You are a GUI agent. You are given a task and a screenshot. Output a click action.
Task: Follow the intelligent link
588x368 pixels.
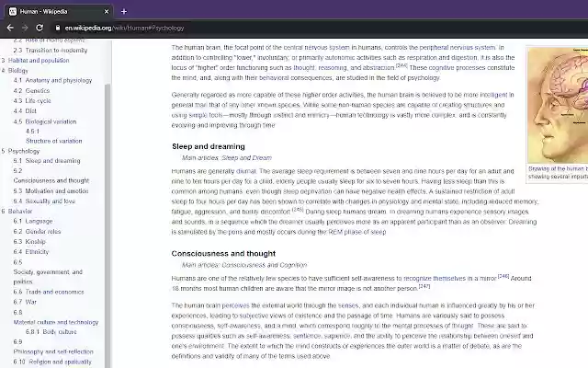coord(493,95)
